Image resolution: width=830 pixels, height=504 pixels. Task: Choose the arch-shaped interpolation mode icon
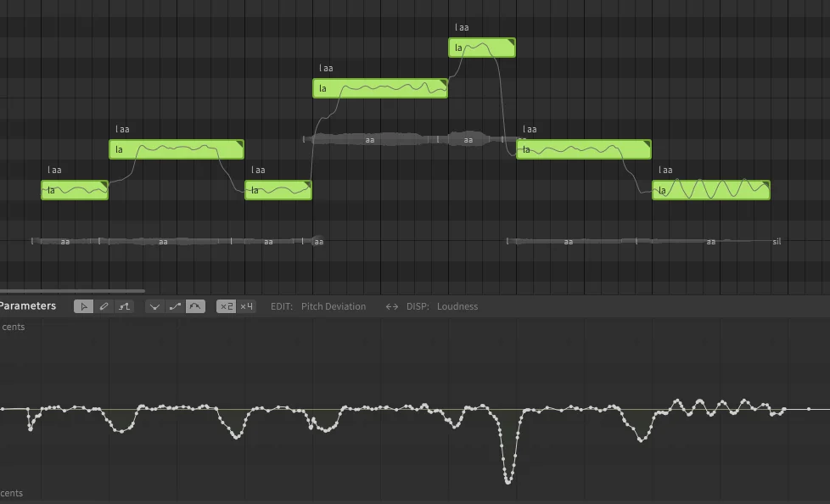[195, 306]
